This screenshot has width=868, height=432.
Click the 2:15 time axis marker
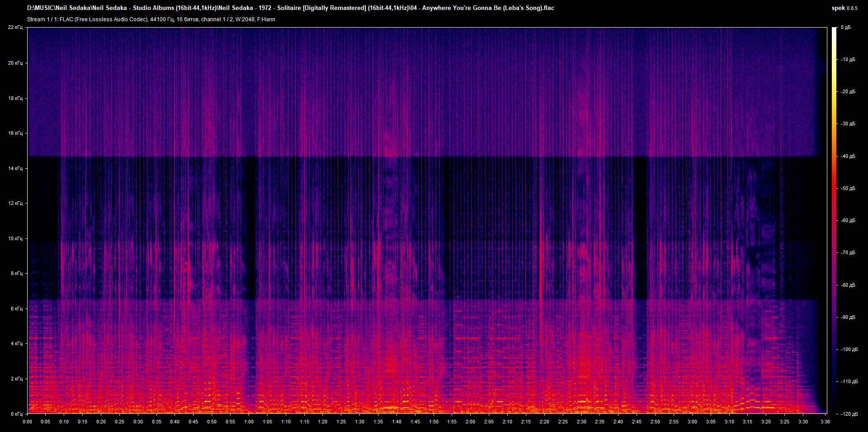pyautogui.click(x=526, y=422)
